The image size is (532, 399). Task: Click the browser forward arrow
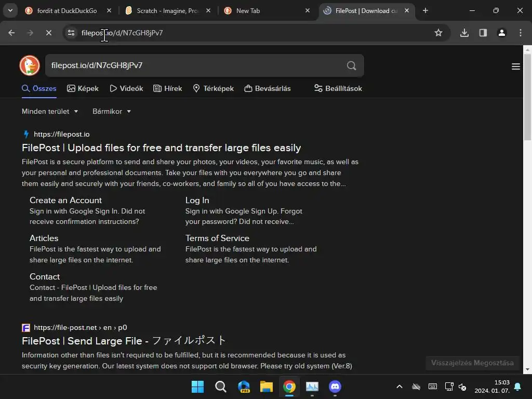tap(30, 33)
